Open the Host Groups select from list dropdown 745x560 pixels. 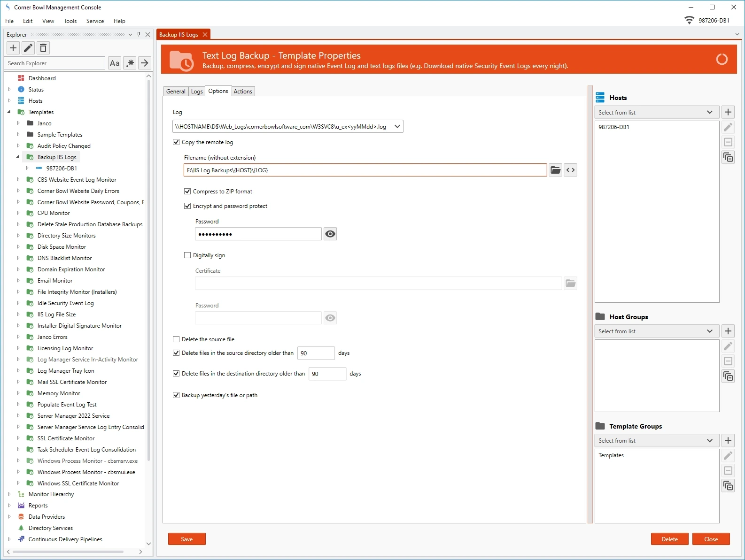click(656, 331)
